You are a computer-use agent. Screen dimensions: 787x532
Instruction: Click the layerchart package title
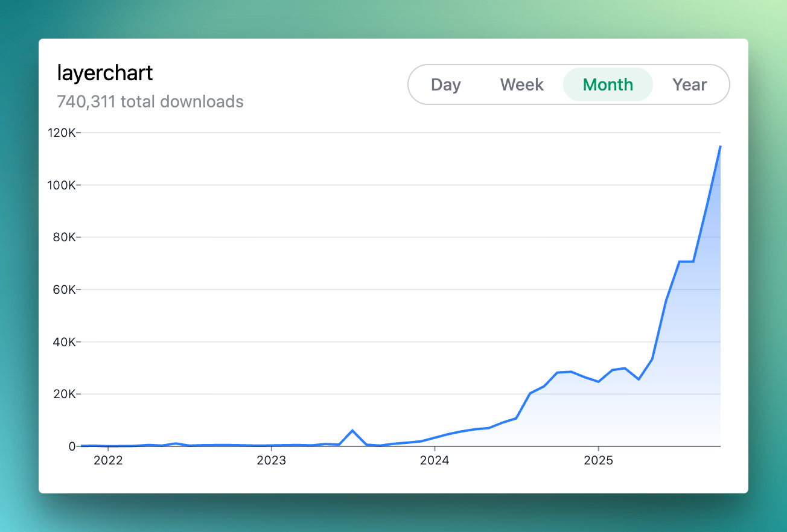point(105,73)
